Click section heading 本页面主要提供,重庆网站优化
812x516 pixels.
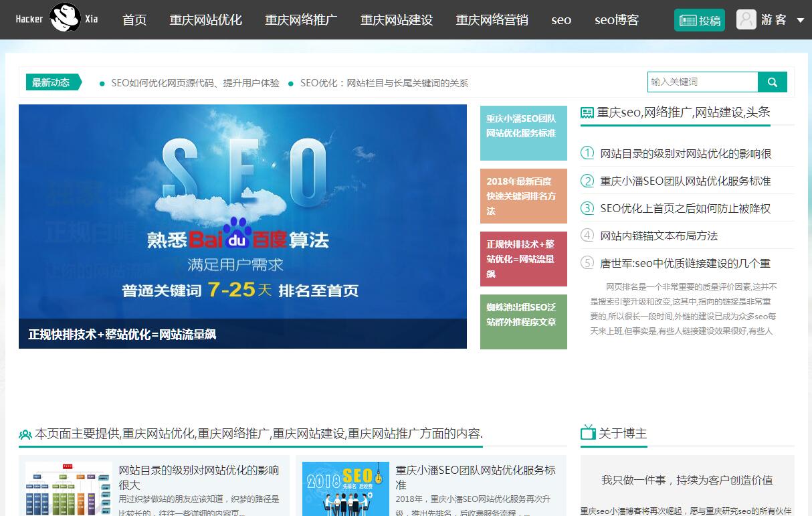(259, 434)
